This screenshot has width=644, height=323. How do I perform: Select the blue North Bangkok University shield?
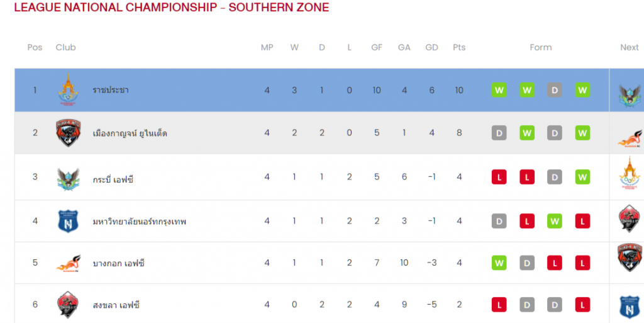click(x=68, y=221)
